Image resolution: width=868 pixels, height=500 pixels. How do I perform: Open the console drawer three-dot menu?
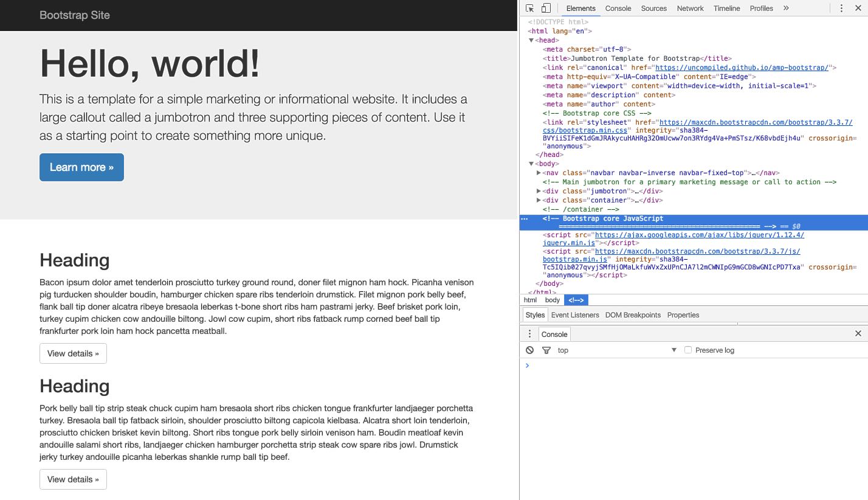pos(529,334)
